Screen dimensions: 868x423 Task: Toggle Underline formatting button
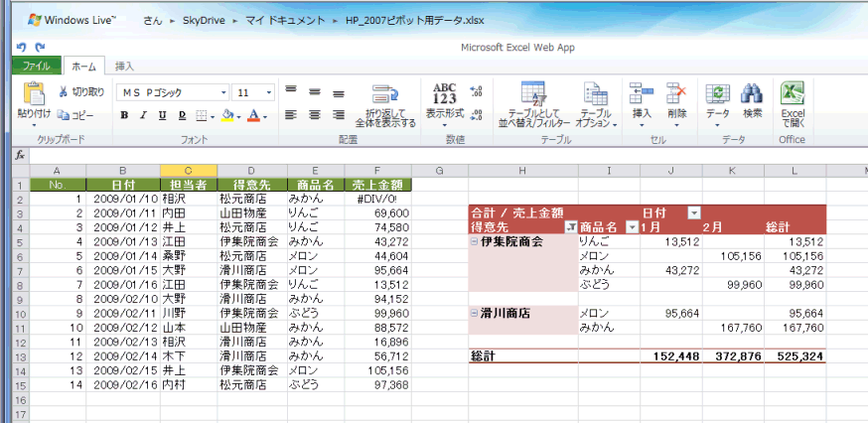[x=162, y=115]
